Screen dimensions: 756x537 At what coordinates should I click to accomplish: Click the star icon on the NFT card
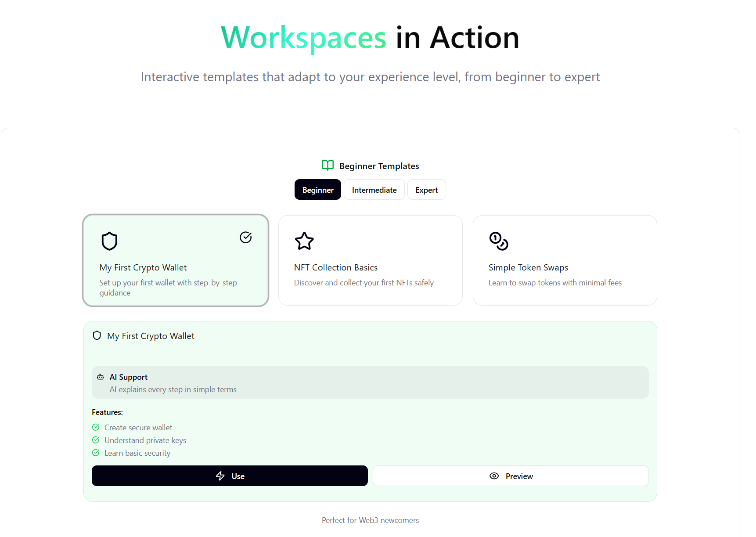(304, 241)
